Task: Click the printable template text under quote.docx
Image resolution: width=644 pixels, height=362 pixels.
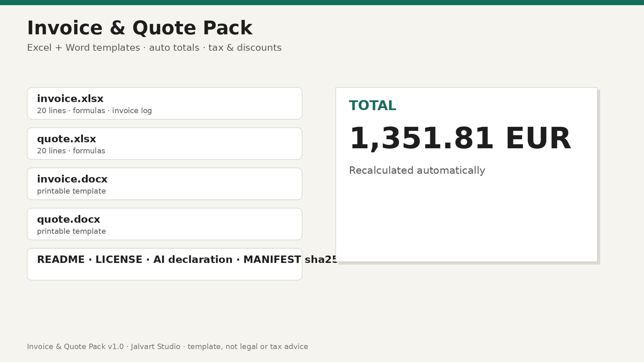Action: tap(71, 231)
